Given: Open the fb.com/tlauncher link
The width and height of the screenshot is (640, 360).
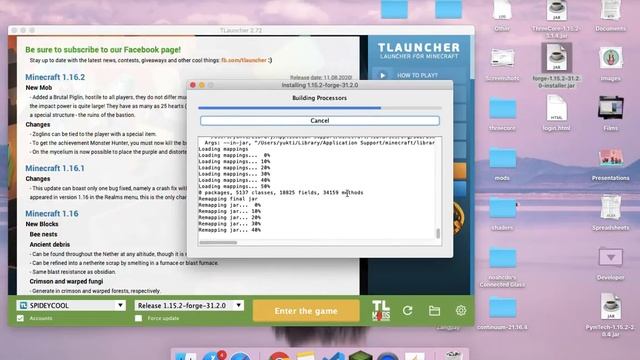Looking at the screenshot, I should (244, 60).
